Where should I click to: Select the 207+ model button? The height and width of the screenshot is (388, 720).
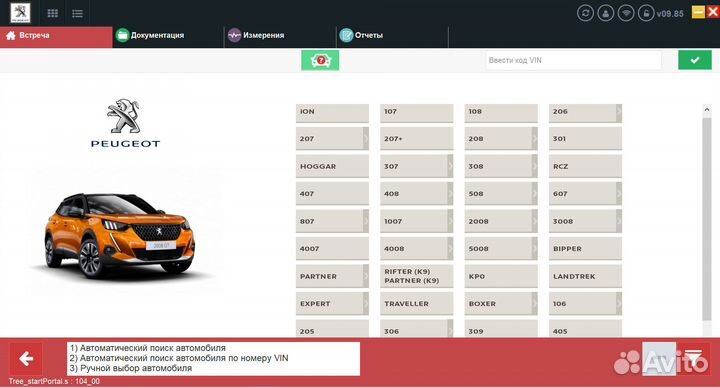[416, 139]
